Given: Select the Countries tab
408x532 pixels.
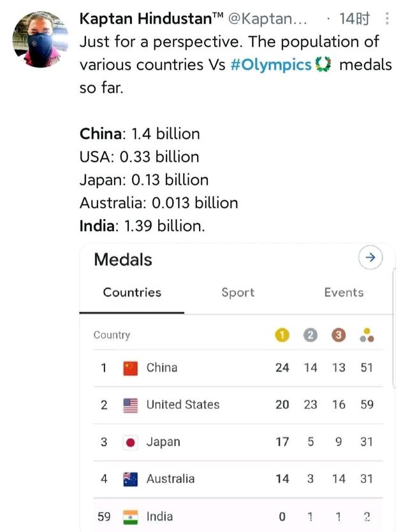Looking at the screenshot, I should (x=132, y=292).
